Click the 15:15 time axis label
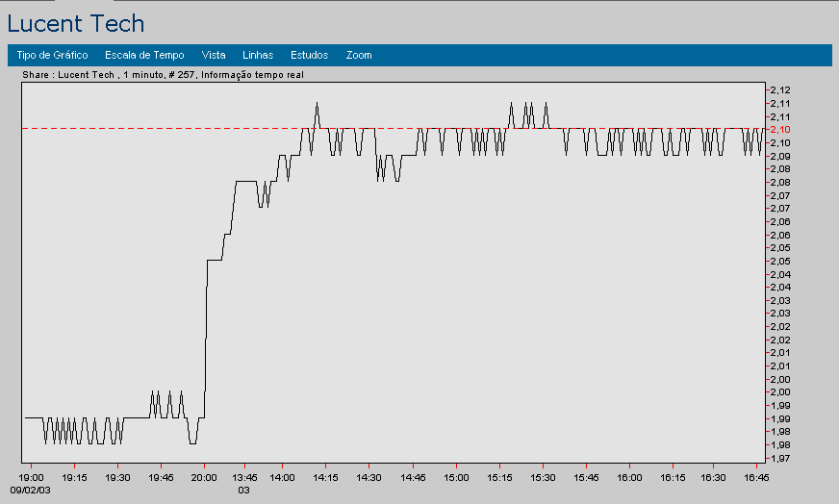The height and width of the screenshot is (504, 839). click(x=499, y=477)
